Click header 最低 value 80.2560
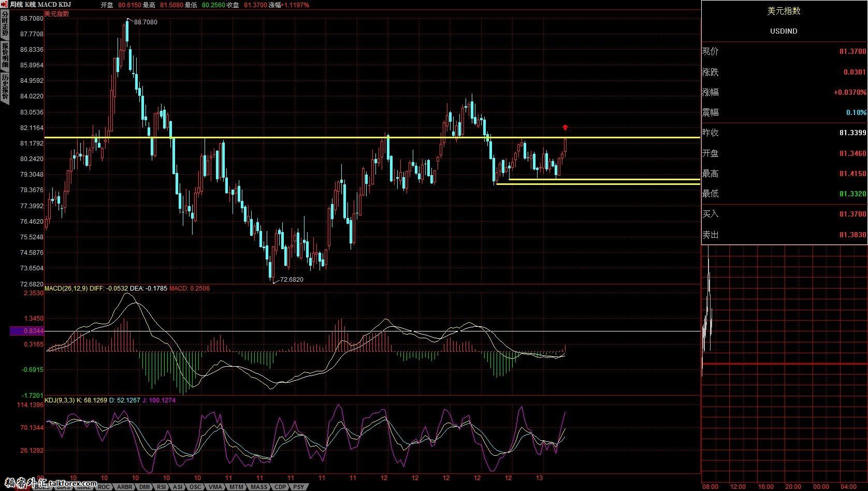 (213, 5)
